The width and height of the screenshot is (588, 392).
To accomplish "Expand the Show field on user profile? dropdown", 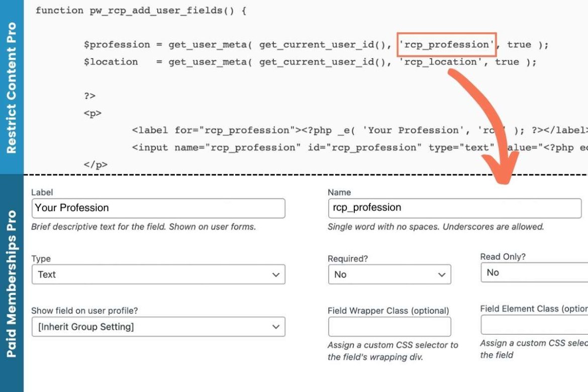I will (x=157, y=327).
